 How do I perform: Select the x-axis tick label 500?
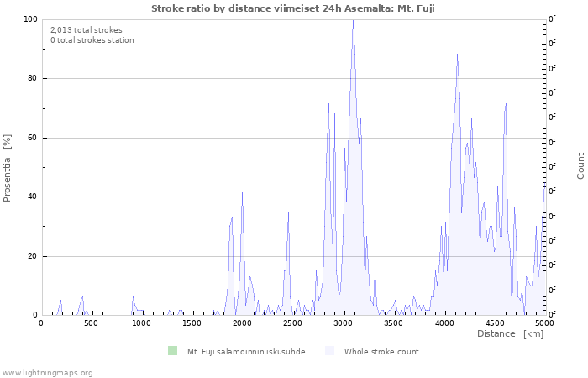point(91,323)
